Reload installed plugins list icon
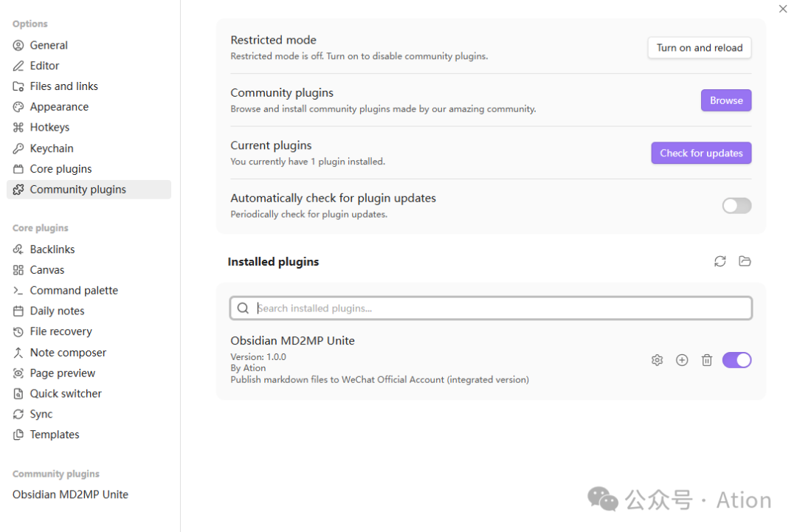797x532 pixels. (720, 261)
